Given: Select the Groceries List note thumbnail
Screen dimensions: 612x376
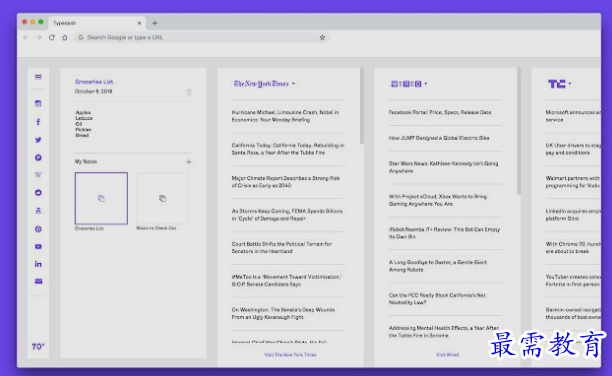Looking at the screenshot, I should coord(101,198).
